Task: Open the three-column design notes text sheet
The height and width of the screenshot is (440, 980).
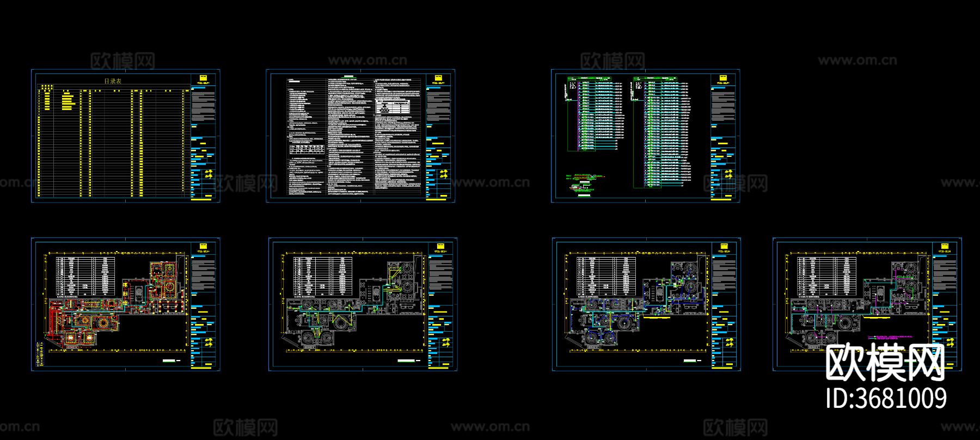Action: click(360, 136)
